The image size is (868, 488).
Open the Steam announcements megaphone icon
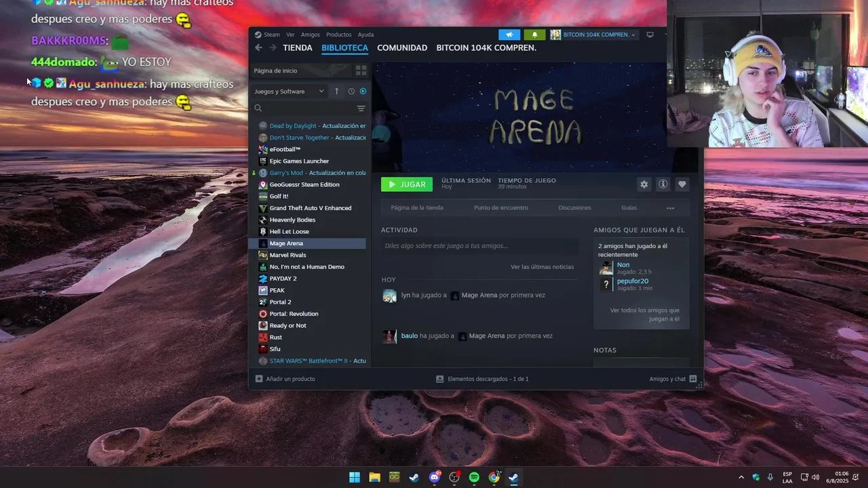[x=509, y=35]
